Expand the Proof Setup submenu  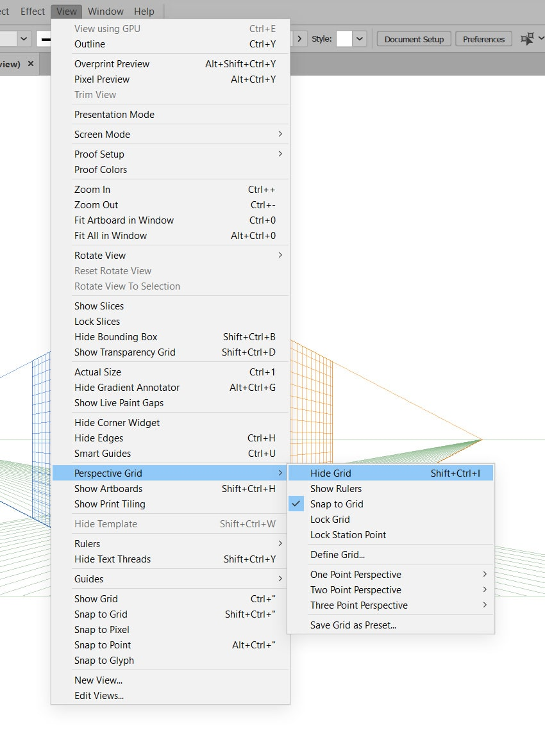(x=171, y=154)
